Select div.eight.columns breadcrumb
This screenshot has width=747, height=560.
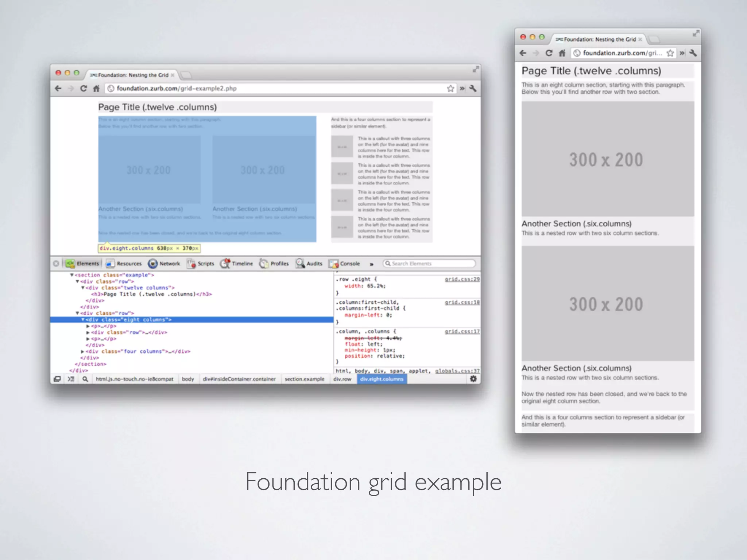tap(382, 379)
